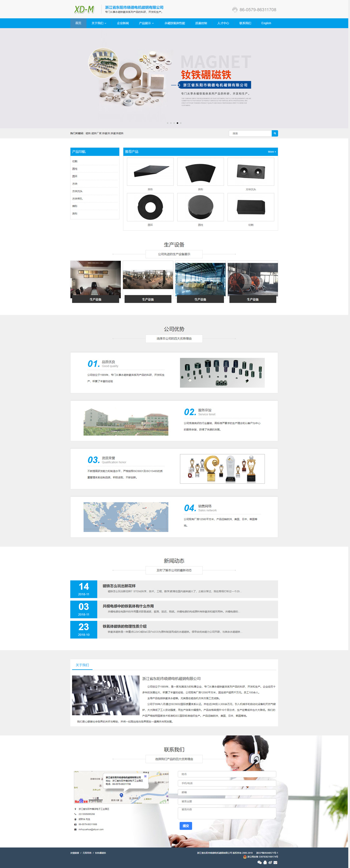Expand the 关于我们 dropdown menu
Viewport: 350px width, 868px height.
click(99, 23)
